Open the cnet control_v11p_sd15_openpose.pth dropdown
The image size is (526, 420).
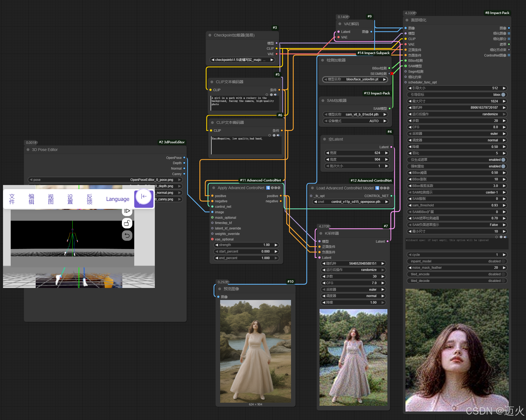(351, 202)
